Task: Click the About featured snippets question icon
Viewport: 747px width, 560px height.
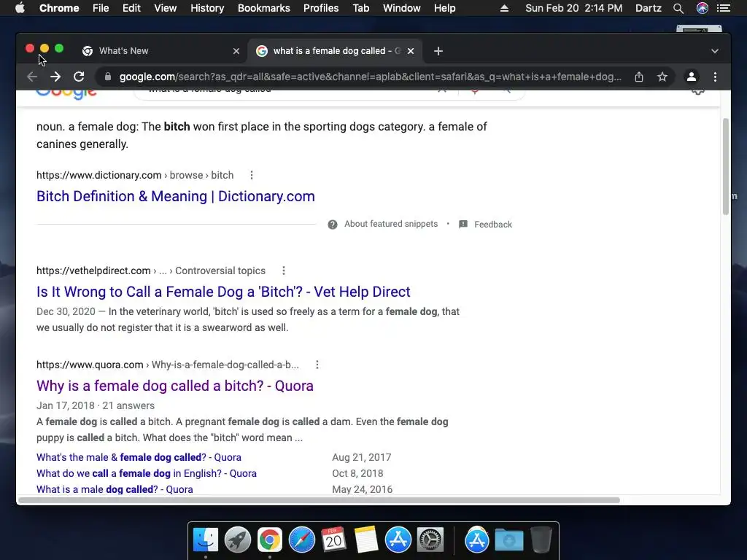Action: click(x=333, y=225)
